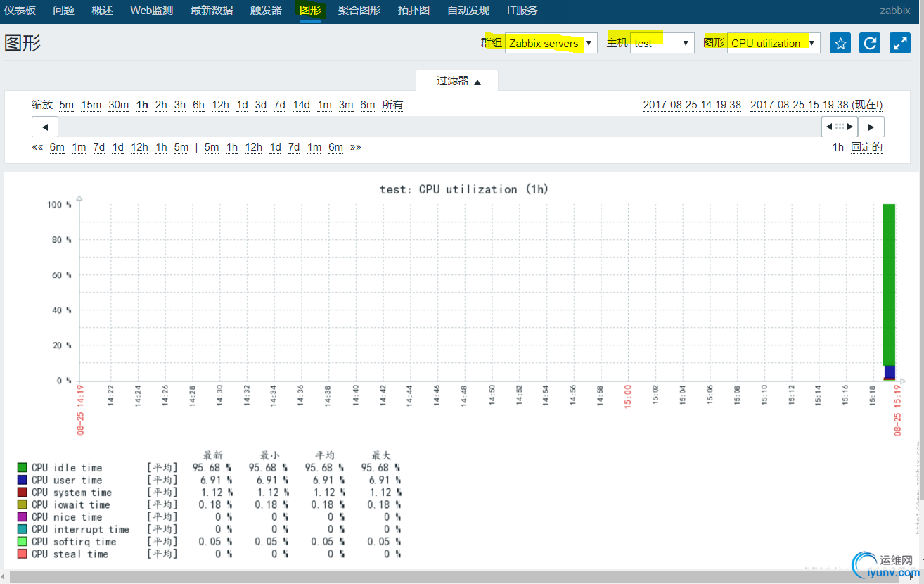The image size is (924, 584).
Task: Switch to Web监测
Action: (152, 11)
